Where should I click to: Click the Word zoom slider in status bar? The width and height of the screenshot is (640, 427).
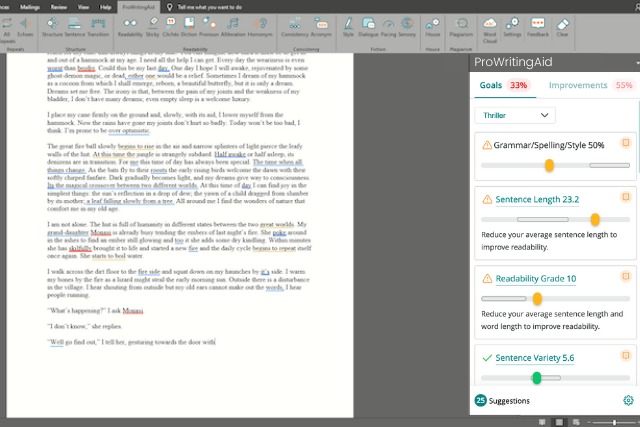[614, 423]
